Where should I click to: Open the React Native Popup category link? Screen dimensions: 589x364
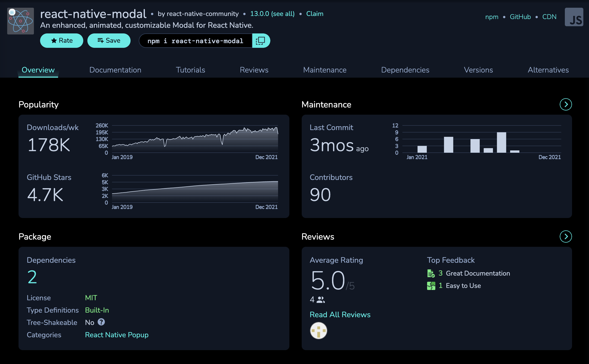tap(117, 335)
